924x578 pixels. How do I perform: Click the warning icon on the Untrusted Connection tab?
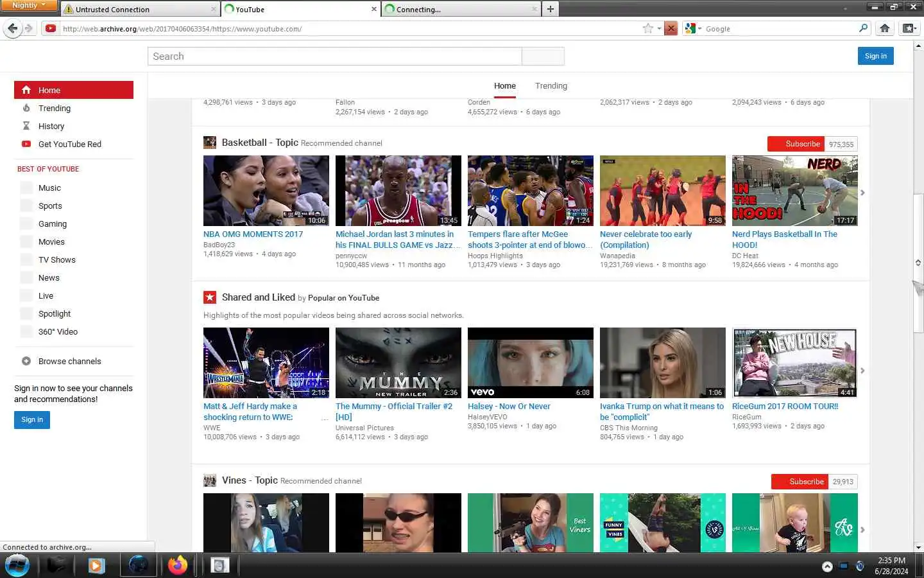coord(69,9)
